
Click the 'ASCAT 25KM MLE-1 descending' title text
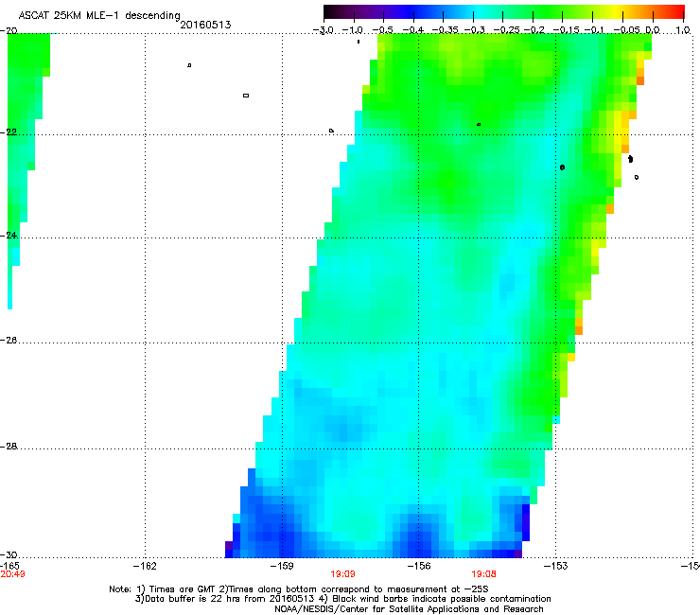[99, 16]
